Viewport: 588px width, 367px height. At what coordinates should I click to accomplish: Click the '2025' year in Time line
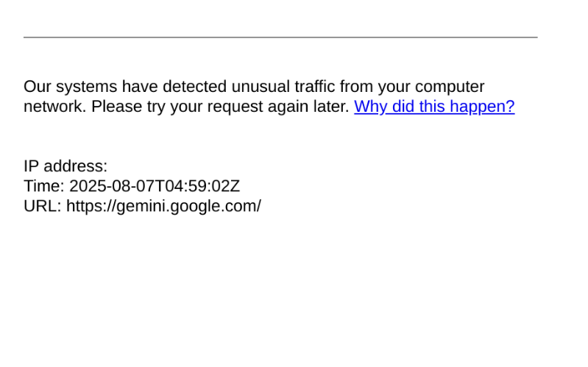pos(88,186)
